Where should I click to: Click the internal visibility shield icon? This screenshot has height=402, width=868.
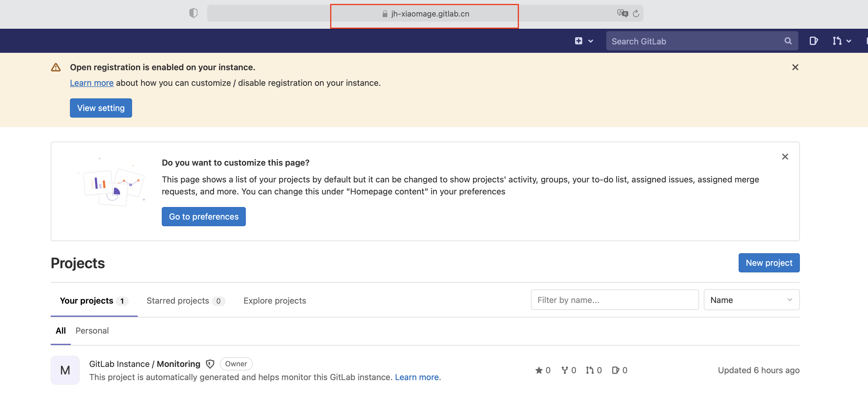pyautogui.click(x=210, y=364)
